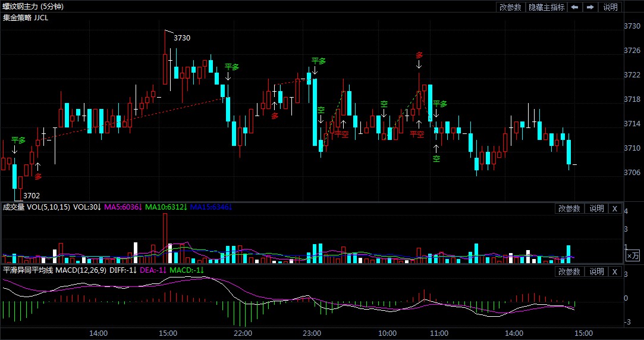This screenshot has width=644, height=340.
Task: Select the 成交量 VOL(5,10,15) indicator label
Action: tap(36, 207)
